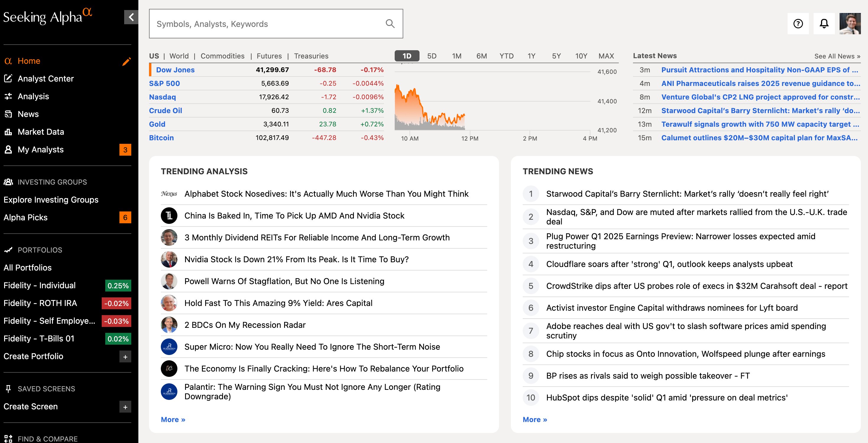This screenshot has height=443, width=868.
Task: Click the Investing Groups people icon
Action: click(8, 182)
